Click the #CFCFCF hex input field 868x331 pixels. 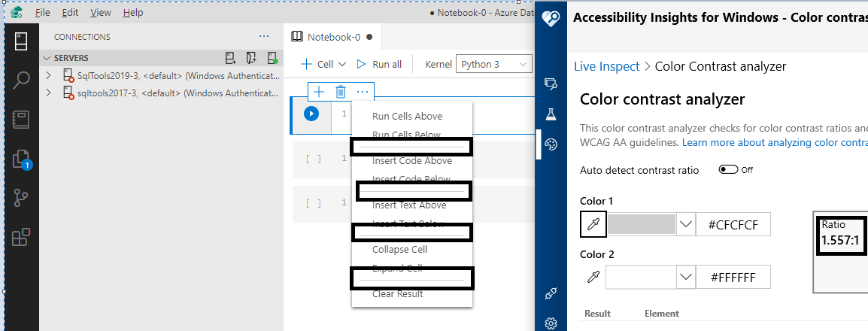pyautogui.click(x=733, y=224)
